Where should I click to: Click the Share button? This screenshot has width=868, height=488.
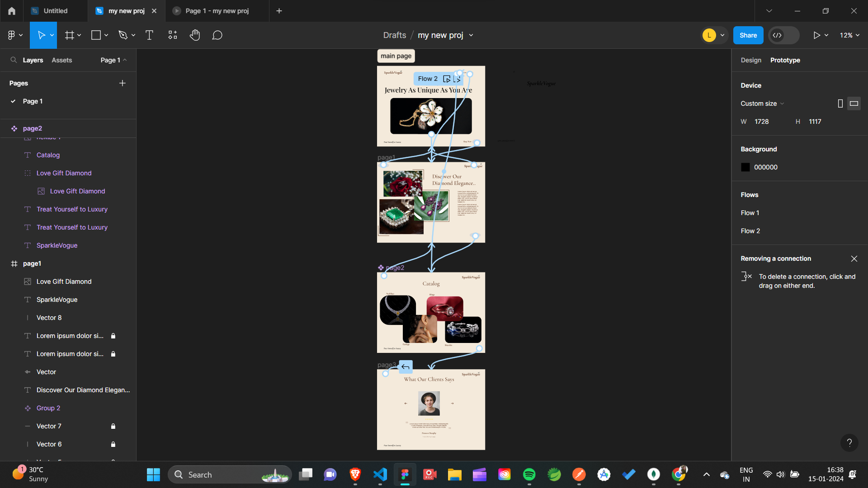pos(748,35)
